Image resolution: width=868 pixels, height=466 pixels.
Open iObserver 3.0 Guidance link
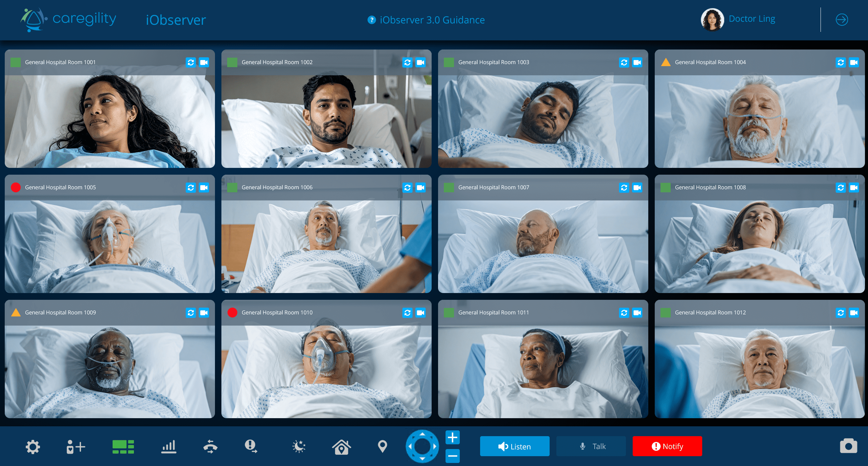tap(432, 20)
